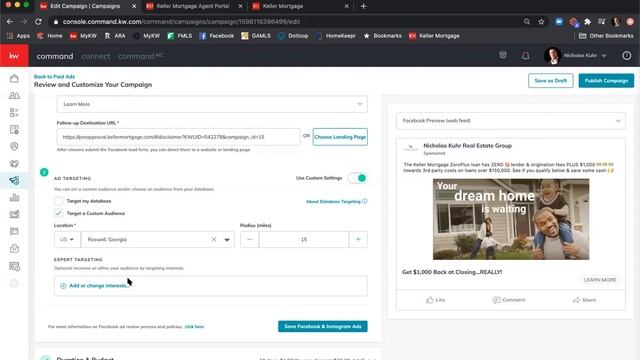This screenshot has height=360, width=640.
Task: Expand the location dropdown arrow
Action: pyautogui.click(x=227, y=240)
